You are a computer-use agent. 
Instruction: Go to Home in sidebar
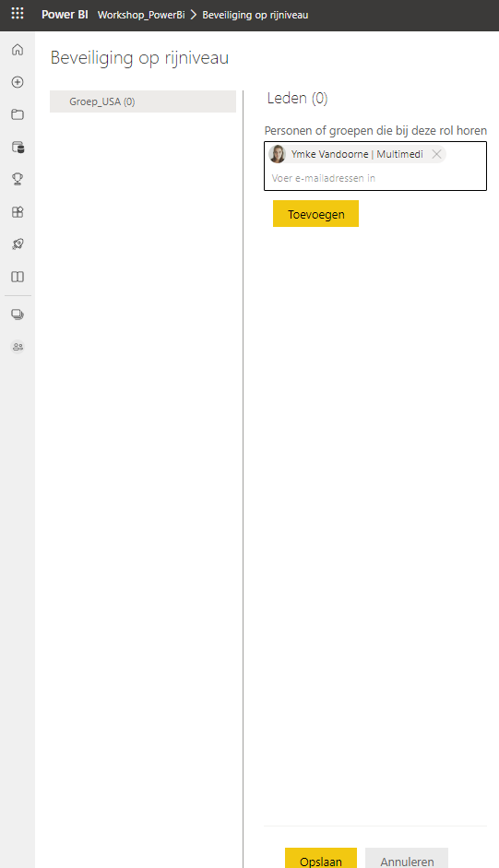click(x=18, y=50)
